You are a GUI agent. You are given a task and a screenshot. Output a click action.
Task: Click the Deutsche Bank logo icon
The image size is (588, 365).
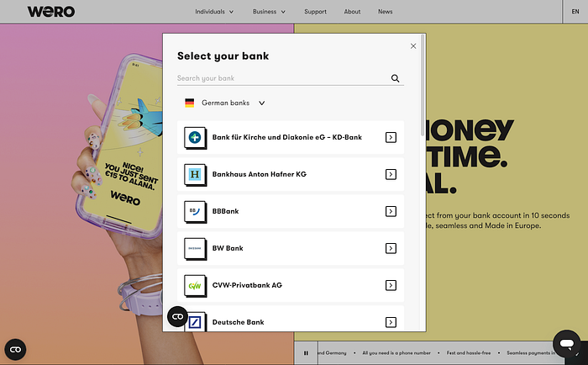point(196,322)
